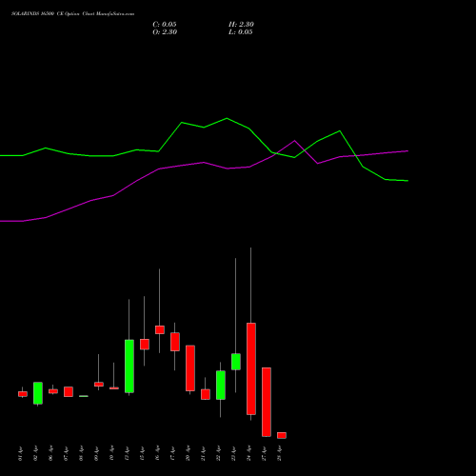
Task: Click the purple indicator line at its peak
Action: 294,141
